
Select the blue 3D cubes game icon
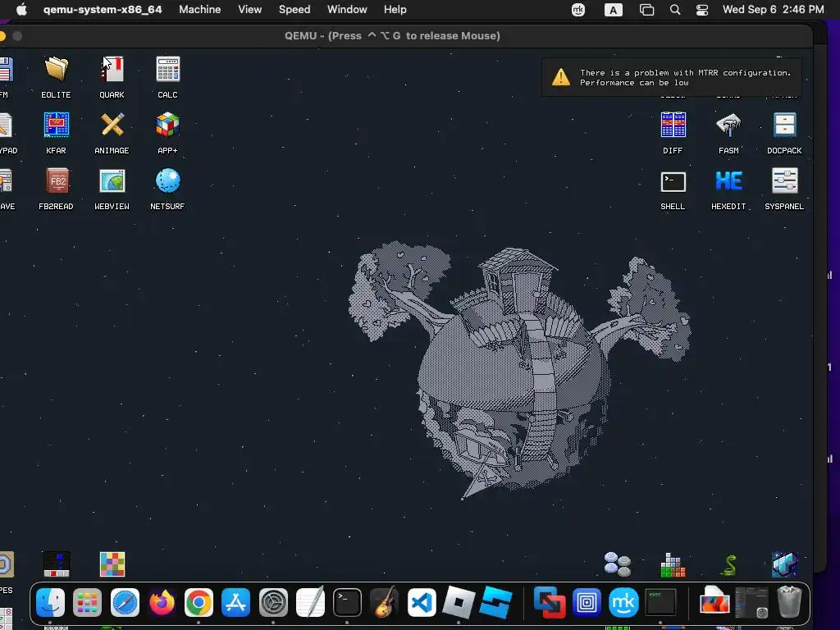click(784, 564)
